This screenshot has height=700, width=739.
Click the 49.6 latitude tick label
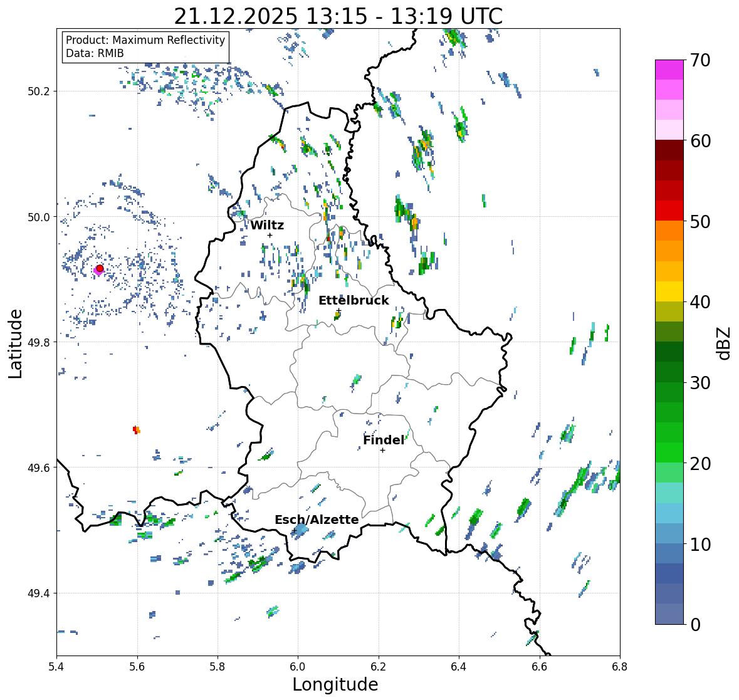[x=39, y=468]
